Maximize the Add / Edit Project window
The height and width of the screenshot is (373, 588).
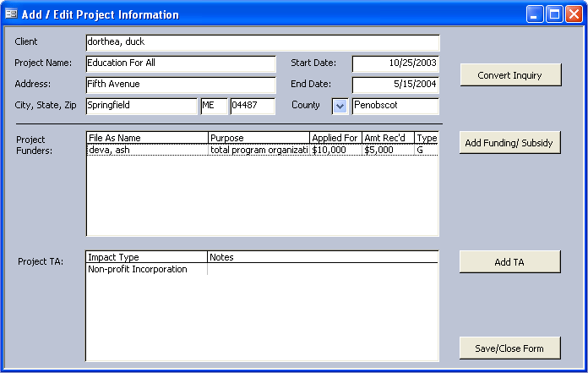[554, 14]
